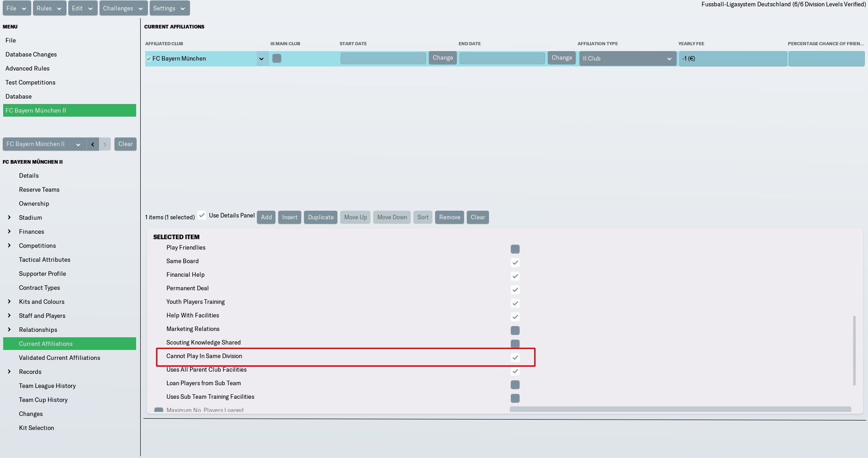The width and height of the screenshot is (868, 458).
Task: Expand the Staff and Players section
Action: (9, 316)
